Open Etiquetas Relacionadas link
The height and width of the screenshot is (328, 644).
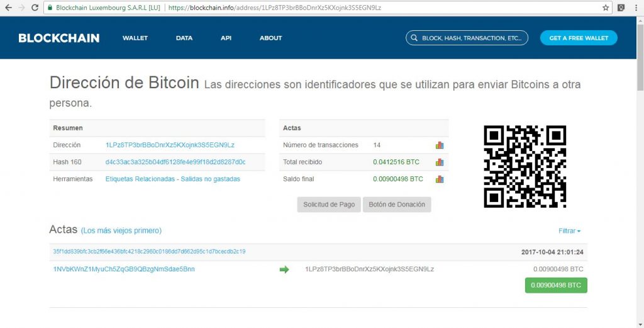pyautogui.click(x=142, y=179)
